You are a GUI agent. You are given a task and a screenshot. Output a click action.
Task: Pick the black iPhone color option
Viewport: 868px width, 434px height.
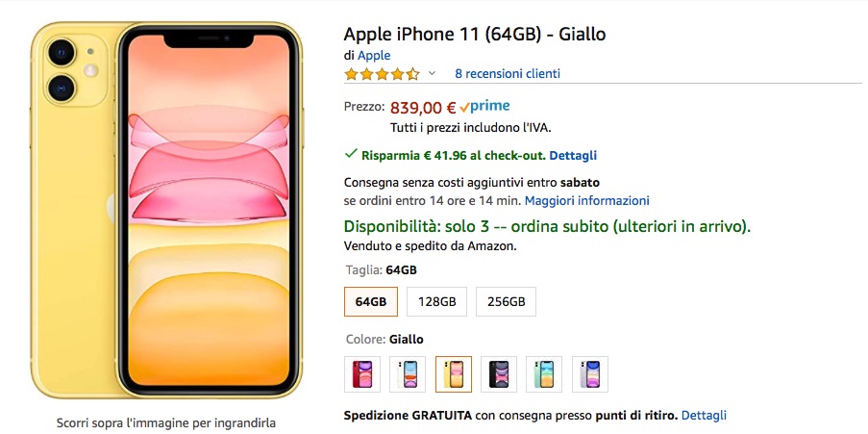coord(499,374)
